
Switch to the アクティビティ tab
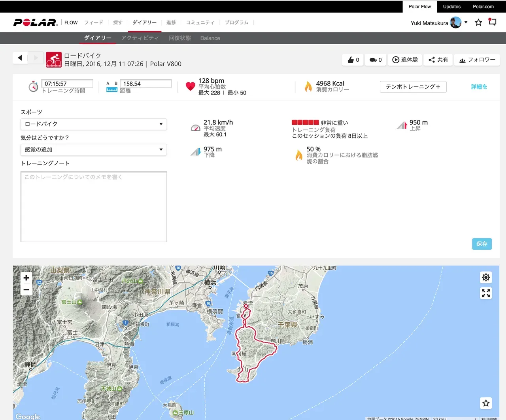pyautogui.click(x=140, y=38)
